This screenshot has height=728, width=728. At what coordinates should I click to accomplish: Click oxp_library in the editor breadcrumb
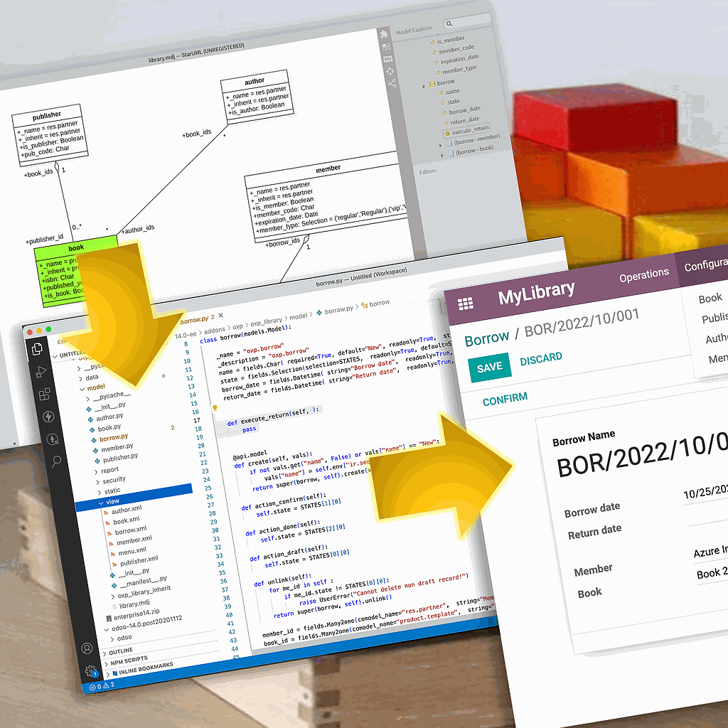(x=266, y=322)
